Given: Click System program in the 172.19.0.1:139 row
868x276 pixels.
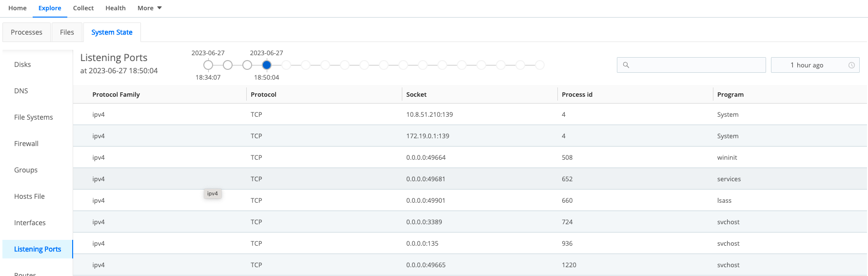Looking at the screenshot, I should tap(728, 136).
